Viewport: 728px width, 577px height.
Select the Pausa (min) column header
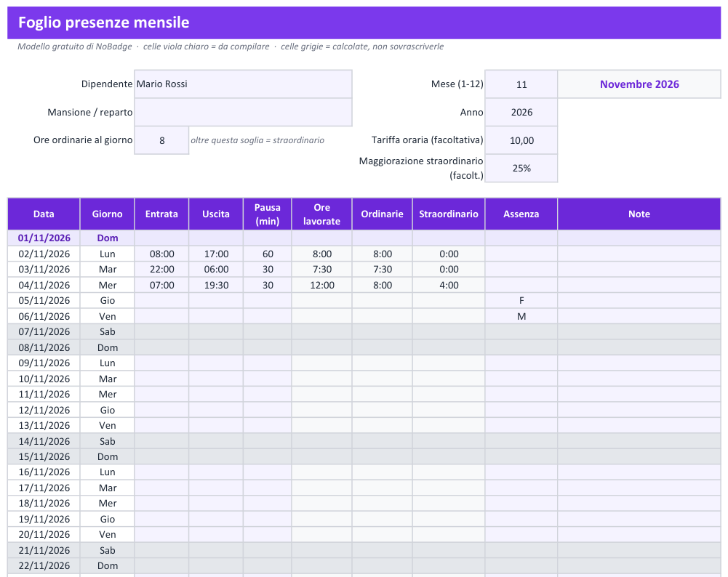268,214
